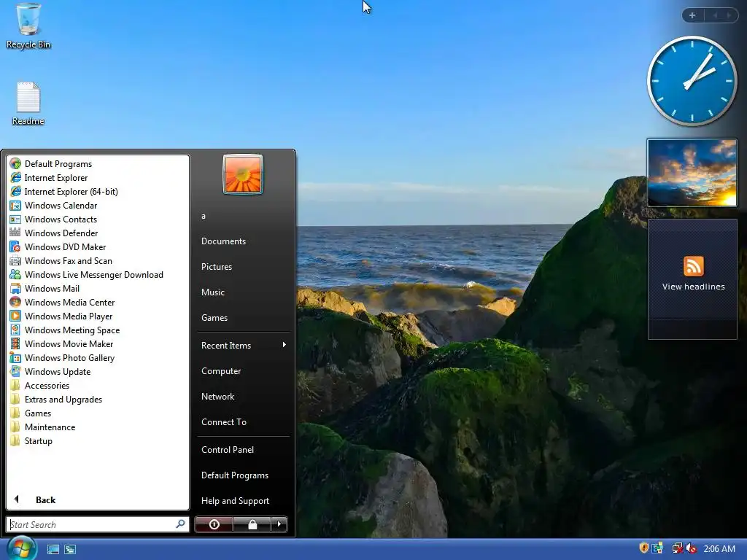Click the Windows Media Center icon
This screenshot has height=560, width=747.
pos(15,303)
